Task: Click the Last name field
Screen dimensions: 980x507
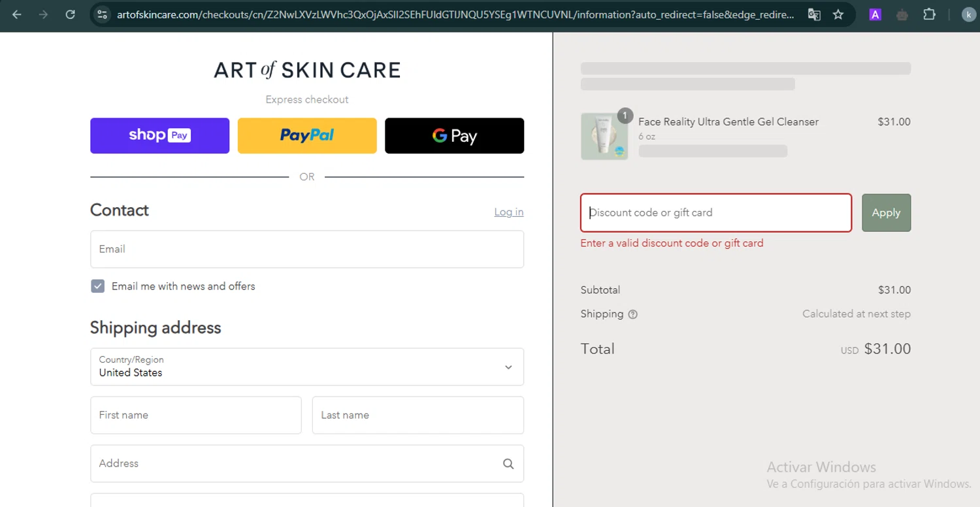Action: tap(418, 415)
